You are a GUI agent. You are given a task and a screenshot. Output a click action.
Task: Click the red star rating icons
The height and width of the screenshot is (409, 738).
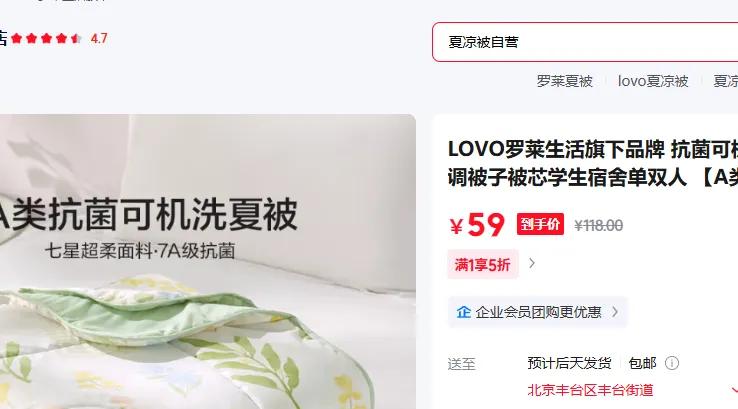click(46, 38)
